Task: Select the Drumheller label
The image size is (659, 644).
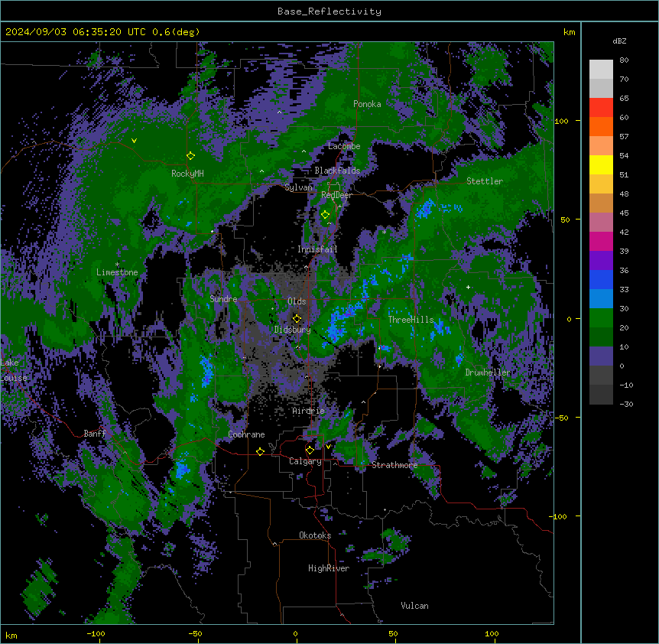Action: coord(488,372)
